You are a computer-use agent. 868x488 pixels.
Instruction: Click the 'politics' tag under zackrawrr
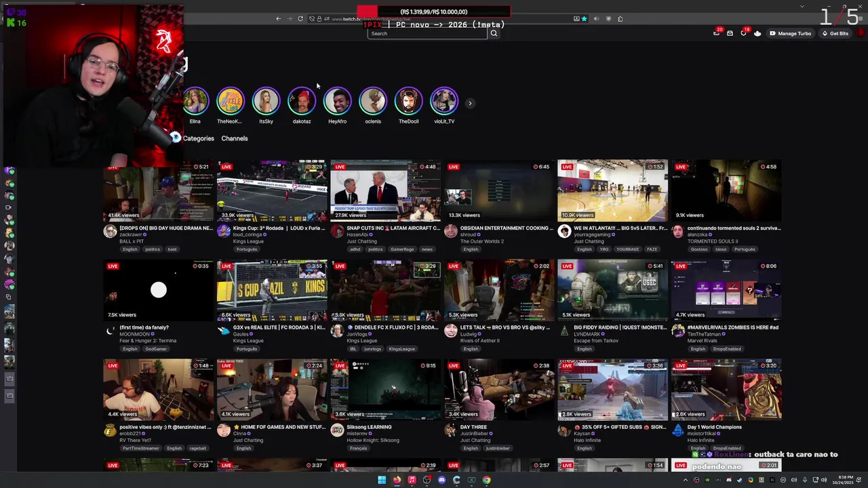[153, 249]
